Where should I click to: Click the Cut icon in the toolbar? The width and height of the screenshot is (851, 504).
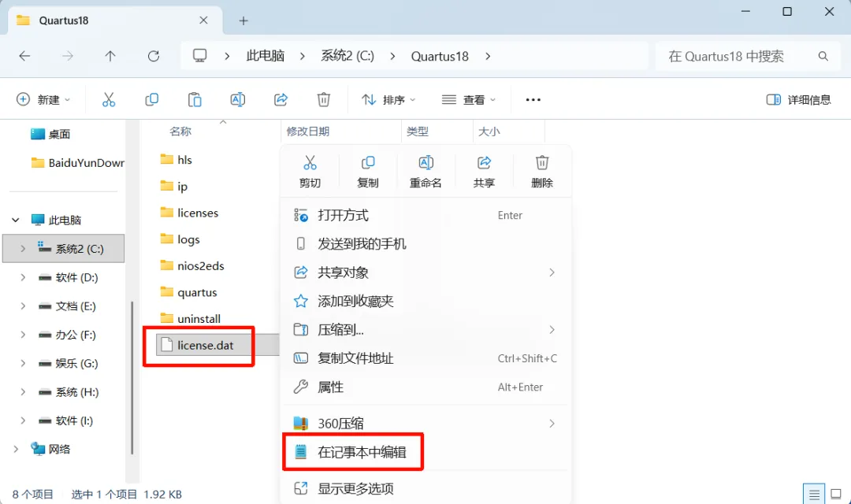(109, 100)
